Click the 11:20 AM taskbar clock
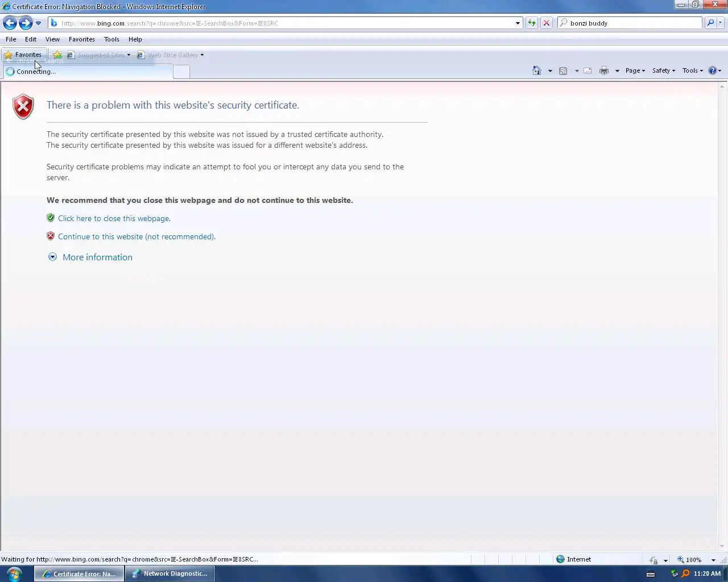Image resolution: width=728 pixels, height=582 pixels. tap(707, 573)
